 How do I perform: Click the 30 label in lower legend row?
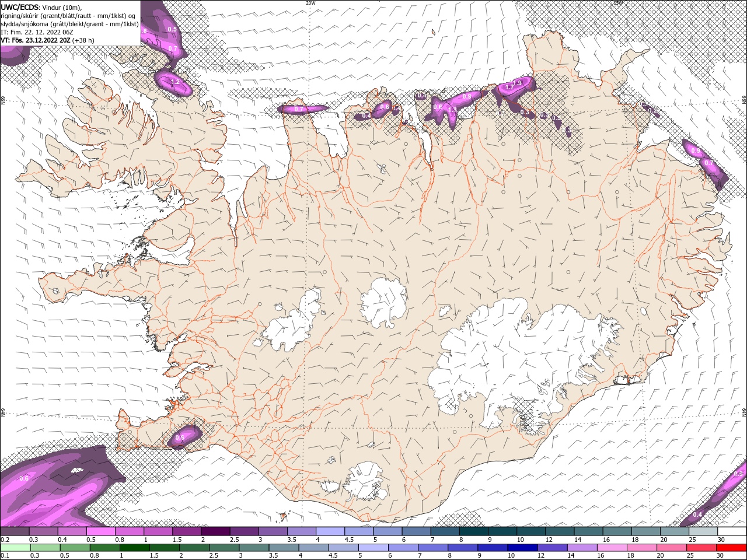[721, 555]
